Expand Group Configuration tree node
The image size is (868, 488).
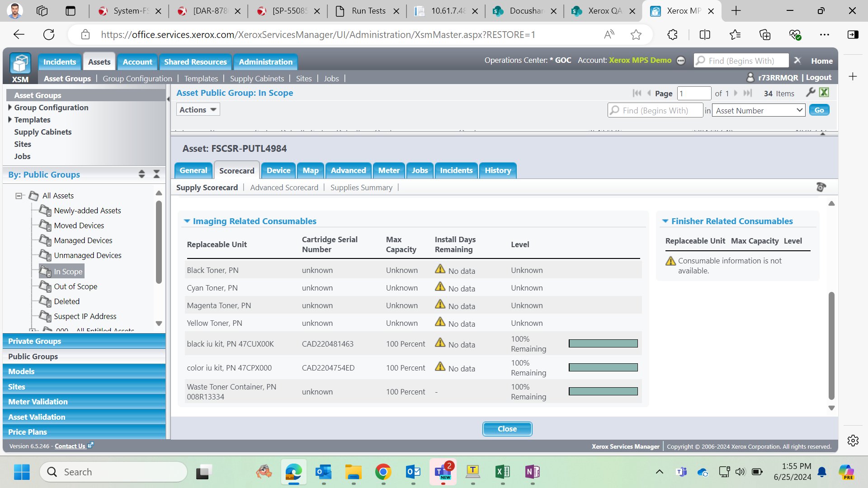click(x=10, y=108)
